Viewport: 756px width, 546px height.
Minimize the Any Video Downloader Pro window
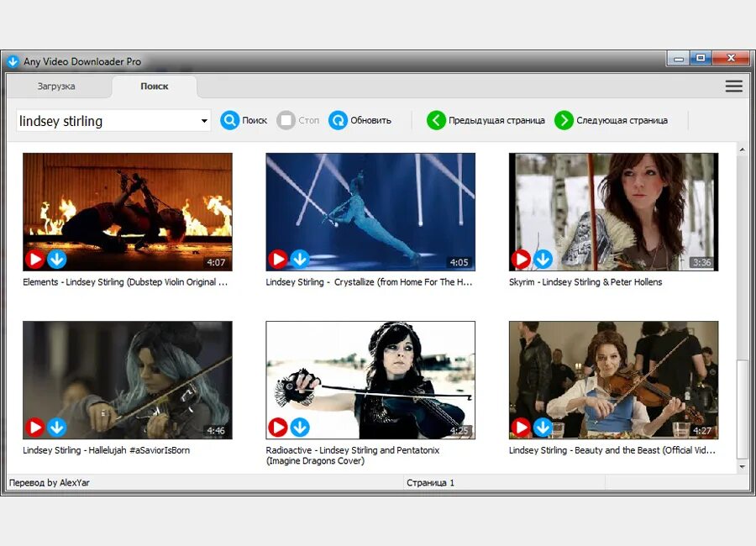679,59
